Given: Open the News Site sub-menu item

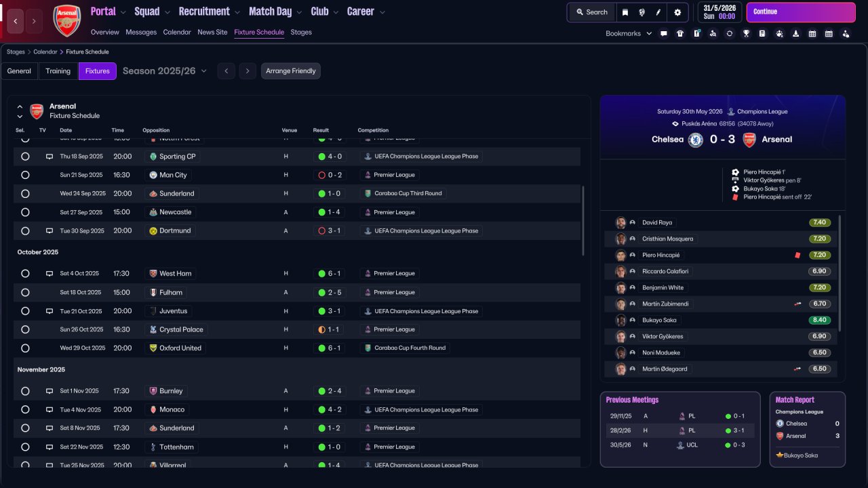Looking at the screenshot, I should click(212, 33).
